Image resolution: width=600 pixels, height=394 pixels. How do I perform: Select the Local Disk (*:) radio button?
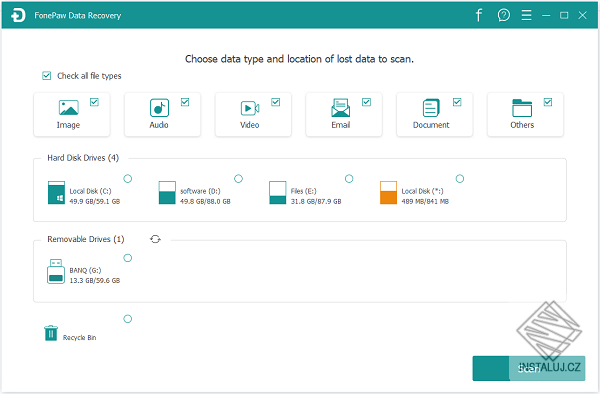click(460, 179)
